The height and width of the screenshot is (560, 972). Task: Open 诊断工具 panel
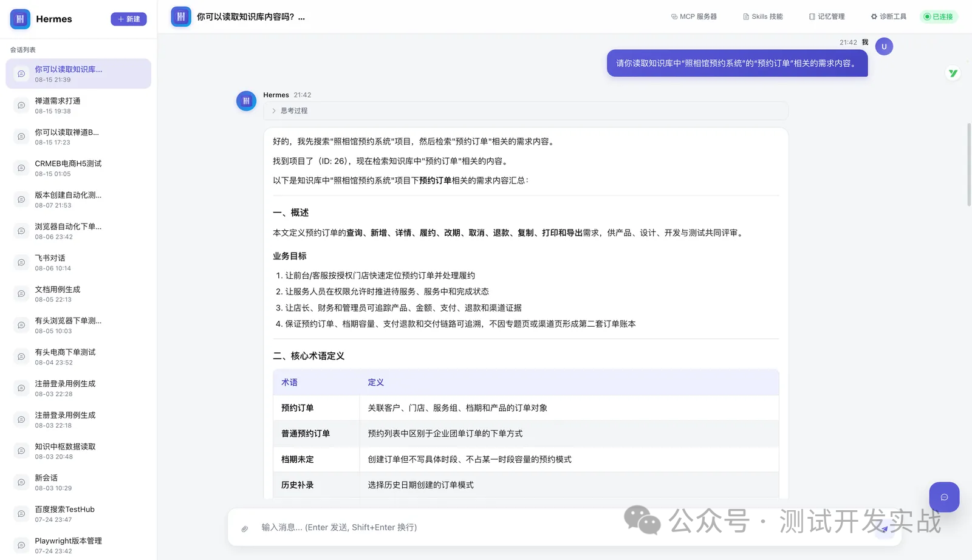(x=888, y=16)
